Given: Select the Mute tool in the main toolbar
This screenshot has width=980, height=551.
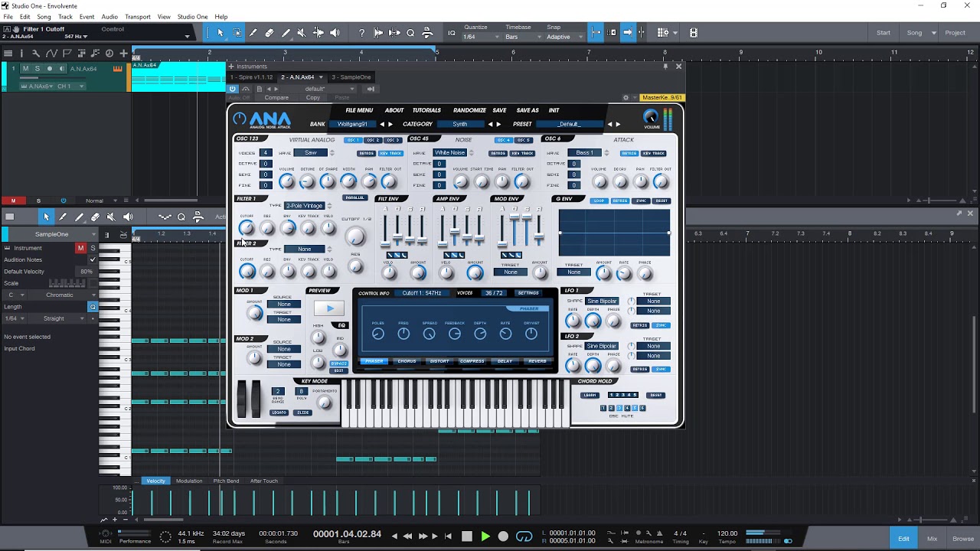Looking at the screenshot, I should click(x=302, y=33).
